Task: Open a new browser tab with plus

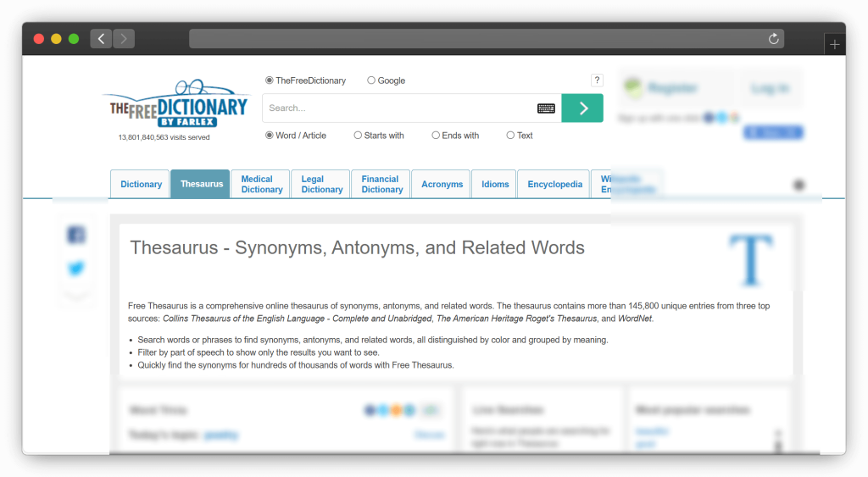Action: click(x=834, y=44)
